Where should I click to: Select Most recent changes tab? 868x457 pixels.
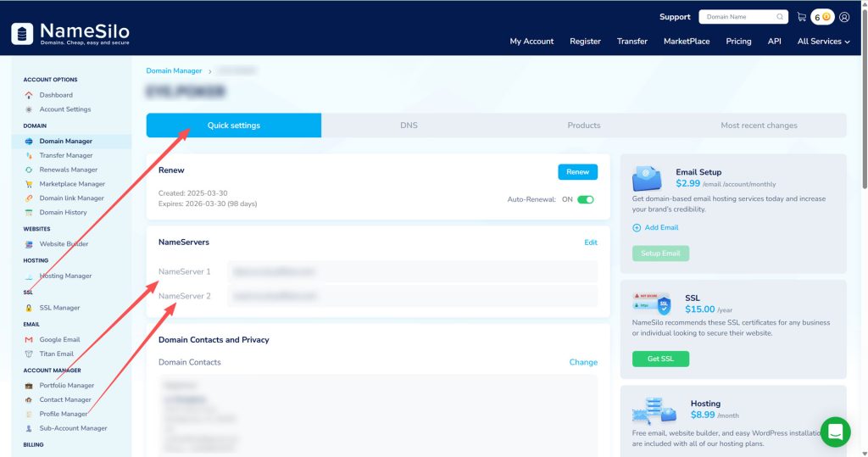[x=759, y=125]
